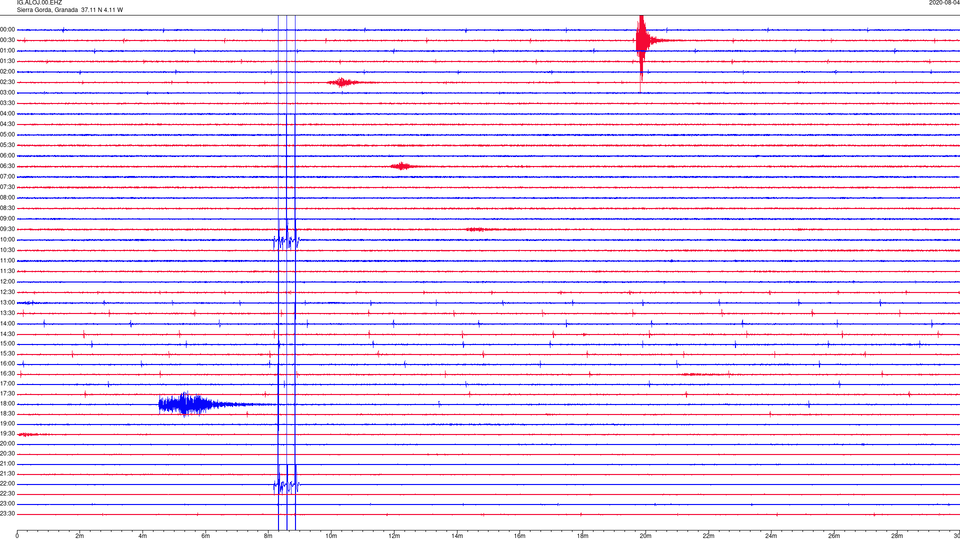Select the 14:00 trace time label
This screenshot has height=540, width=960.
(x=7, y=323)
